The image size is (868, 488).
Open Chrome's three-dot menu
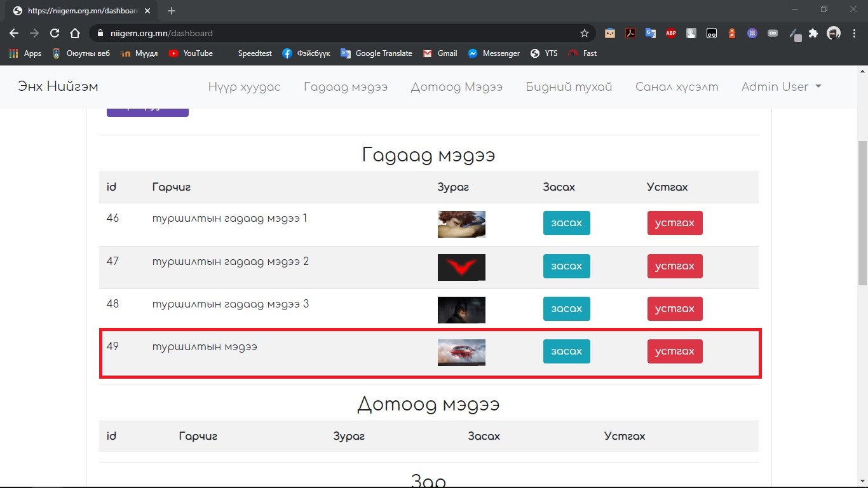coord(854,33)
